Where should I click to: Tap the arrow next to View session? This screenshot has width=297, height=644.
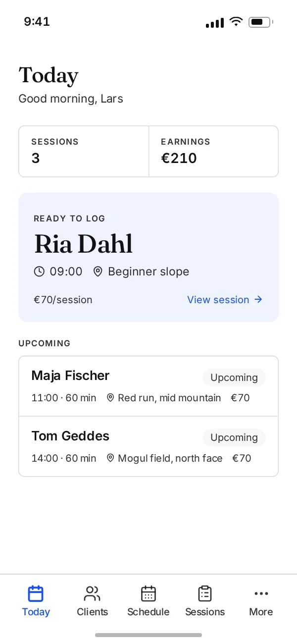coord(258,300)
